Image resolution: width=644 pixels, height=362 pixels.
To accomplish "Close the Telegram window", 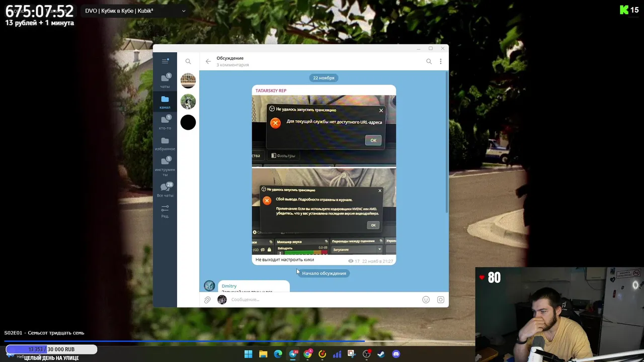I will tap(443, 49).
